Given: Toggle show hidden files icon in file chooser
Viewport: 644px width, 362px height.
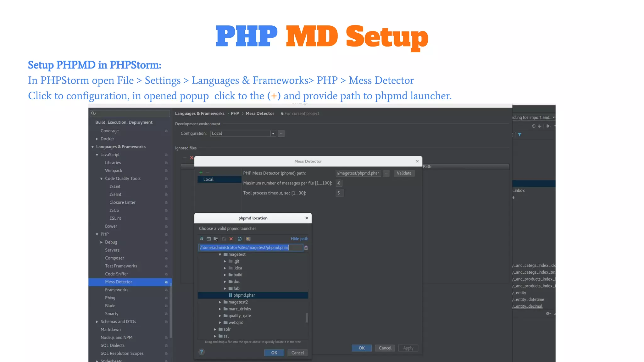Looking at the screenshot, I should (x=248, y=239).
